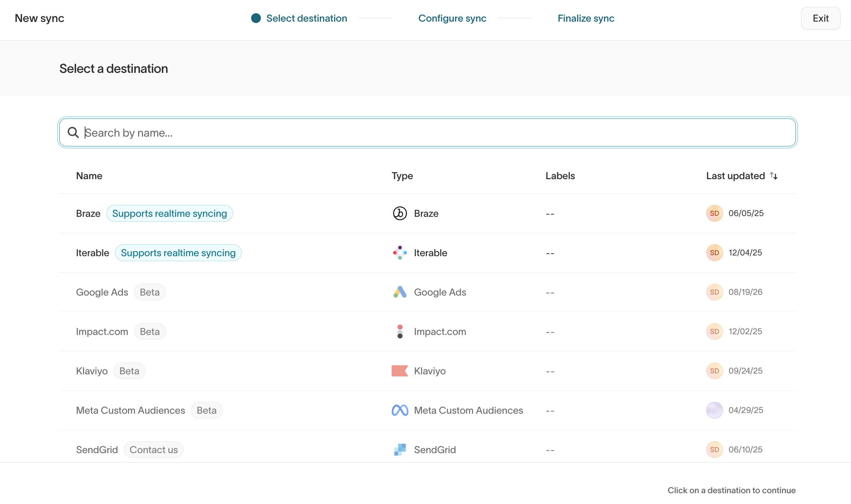Click the SendGrid type label text
The image size is (851, 504).
pos(435,450)
